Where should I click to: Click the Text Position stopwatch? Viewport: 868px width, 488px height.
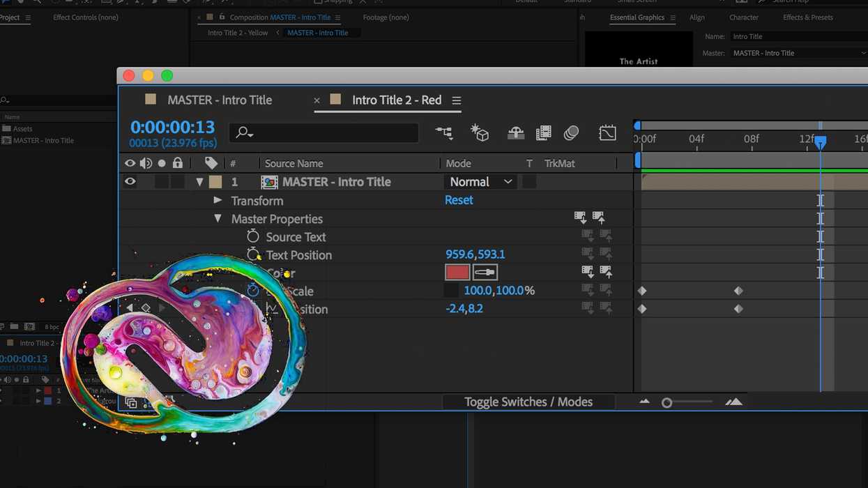[253, 254]
